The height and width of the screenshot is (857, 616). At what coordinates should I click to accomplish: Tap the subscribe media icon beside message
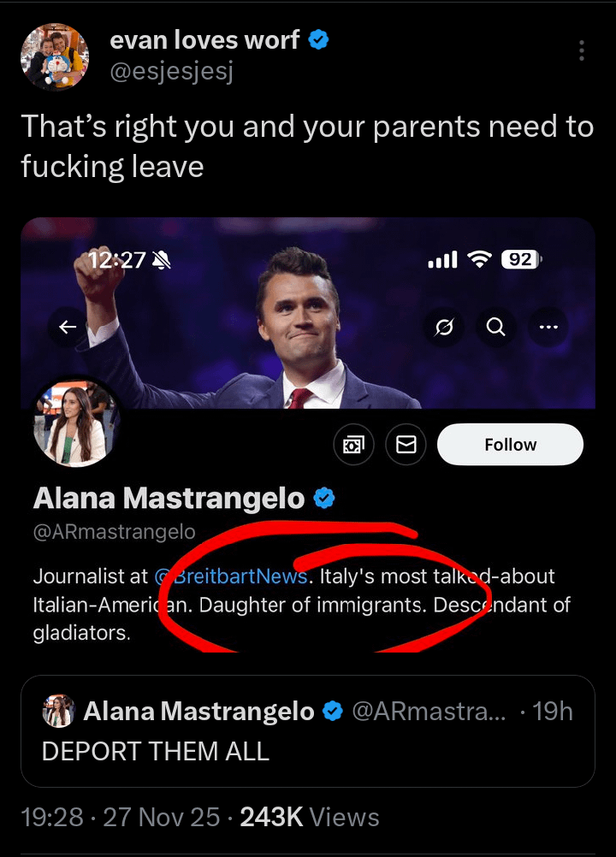(x=352, y=445)
